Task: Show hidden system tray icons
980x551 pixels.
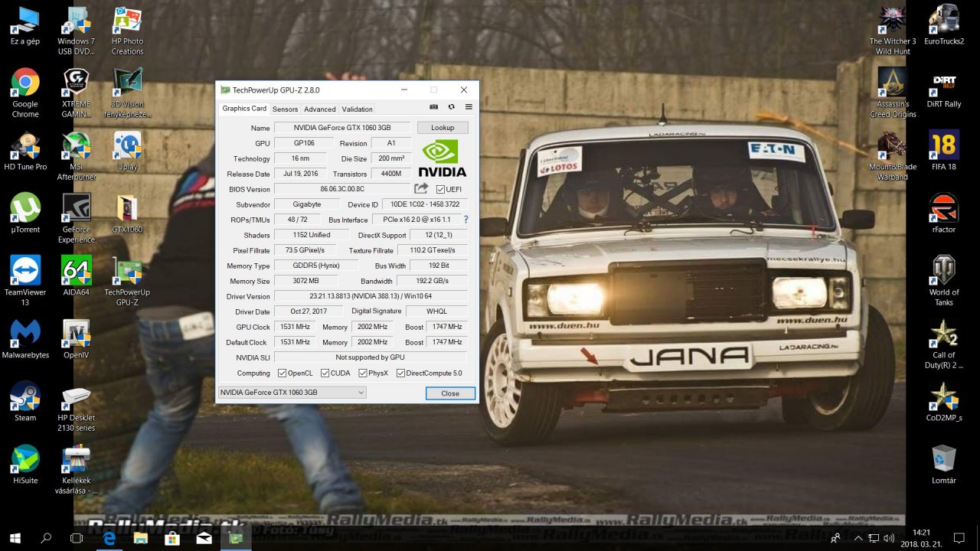Action: 858,538
